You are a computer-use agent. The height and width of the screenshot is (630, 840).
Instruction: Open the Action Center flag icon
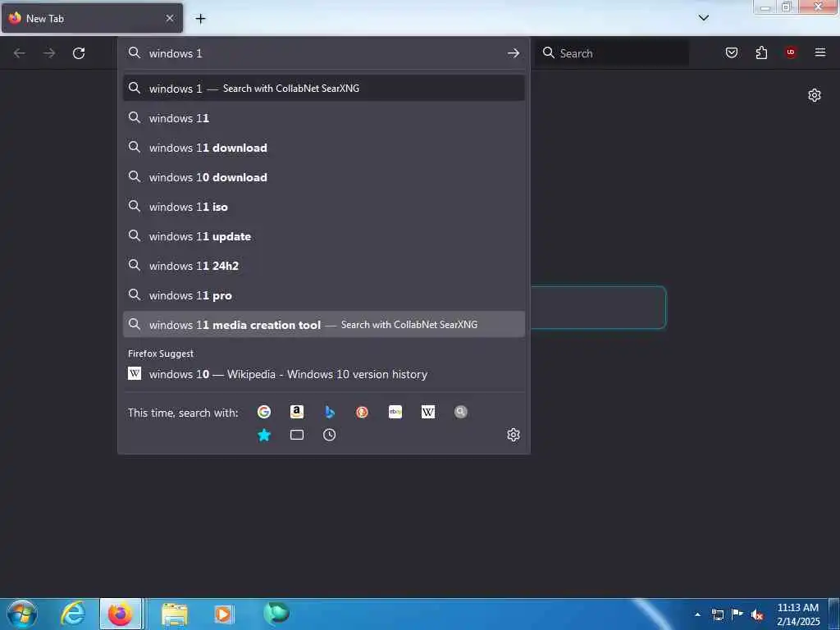pos(737,614)
